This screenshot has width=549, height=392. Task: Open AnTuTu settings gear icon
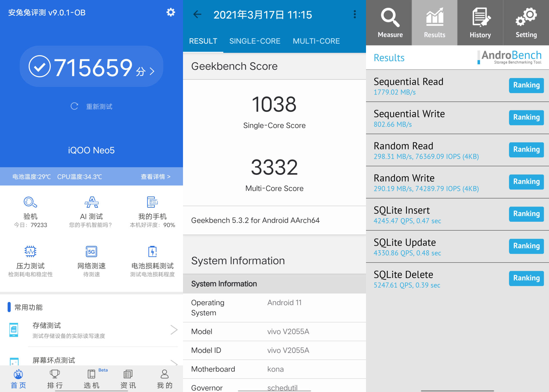pyautogui.click(x=171, y=12)
